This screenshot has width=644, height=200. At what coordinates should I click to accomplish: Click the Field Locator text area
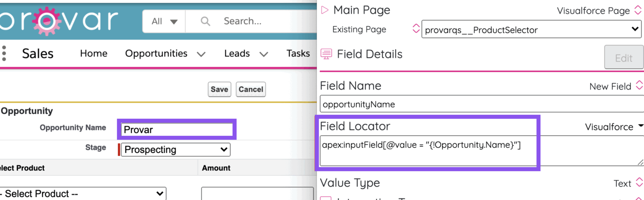pyautogui.click(x=482, y=151)
